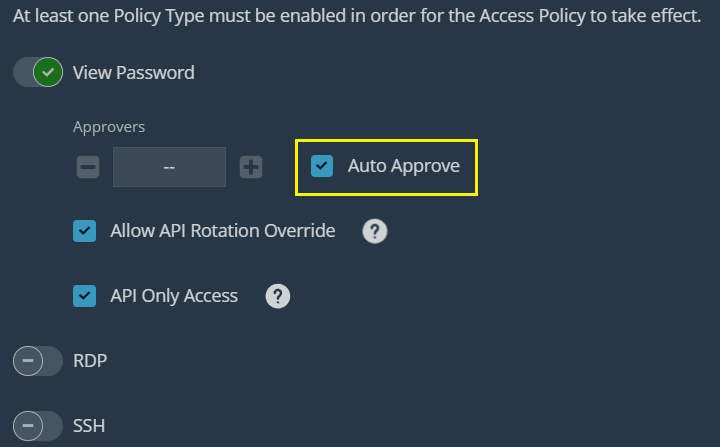Increase approvers count with plus button
This screenshot has height=447, width=720.
(251, 167)
